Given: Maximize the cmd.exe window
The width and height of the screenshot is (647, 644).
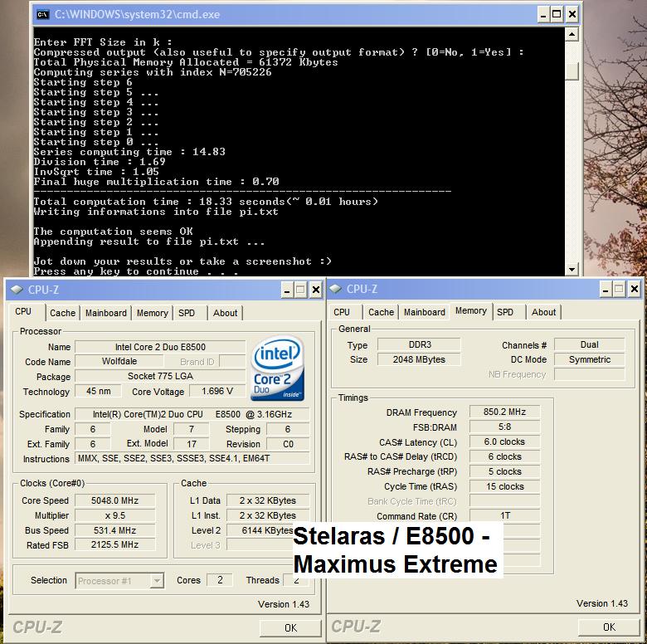Looking at the screenshot, I should [x=557, y=15].
